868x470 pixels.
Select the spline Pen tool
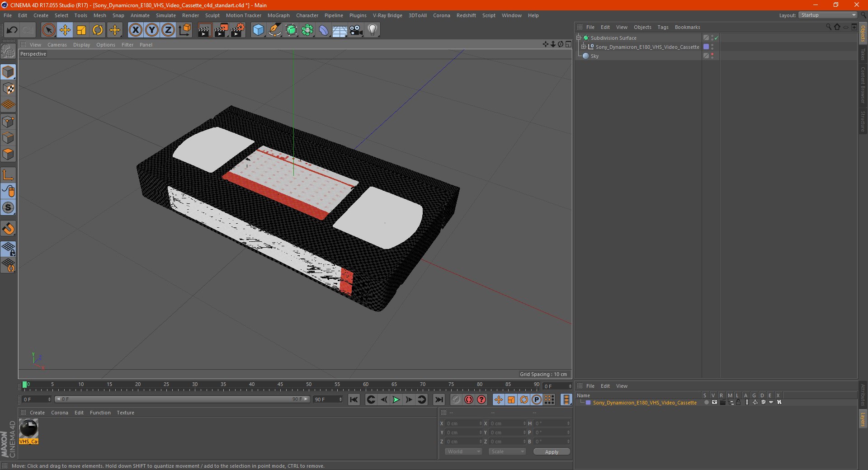275,30
